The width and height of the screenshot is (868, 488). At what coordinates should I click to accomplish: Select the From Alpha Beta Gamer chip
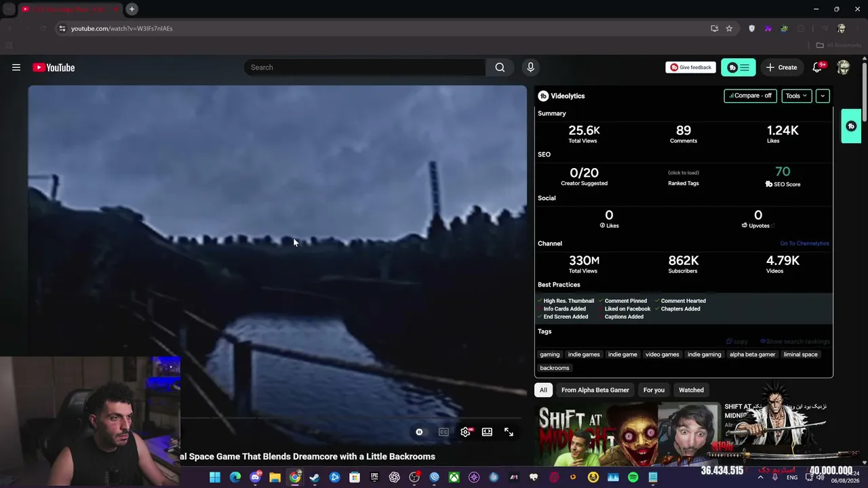pos(595,390)
